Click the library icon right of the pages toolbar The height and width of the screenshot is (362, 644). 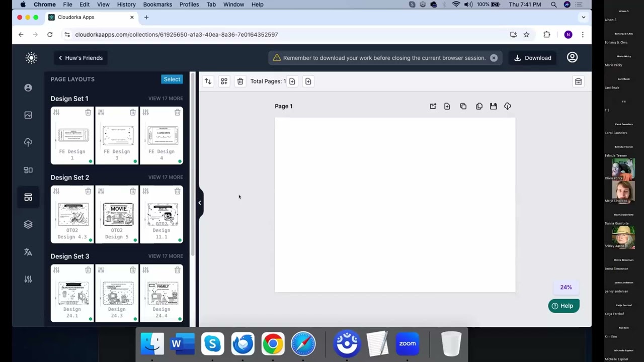tap(578, 81)
